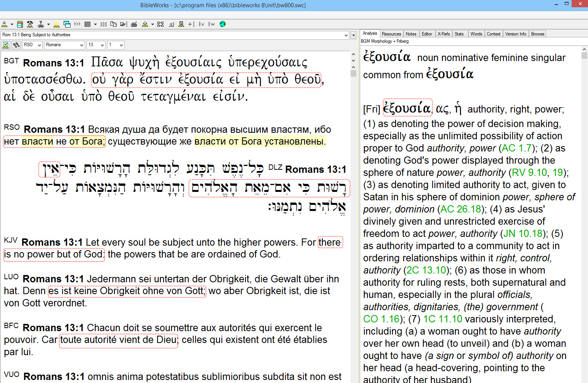Click the keyboard icon in toolbar

(x=134, y=24)
